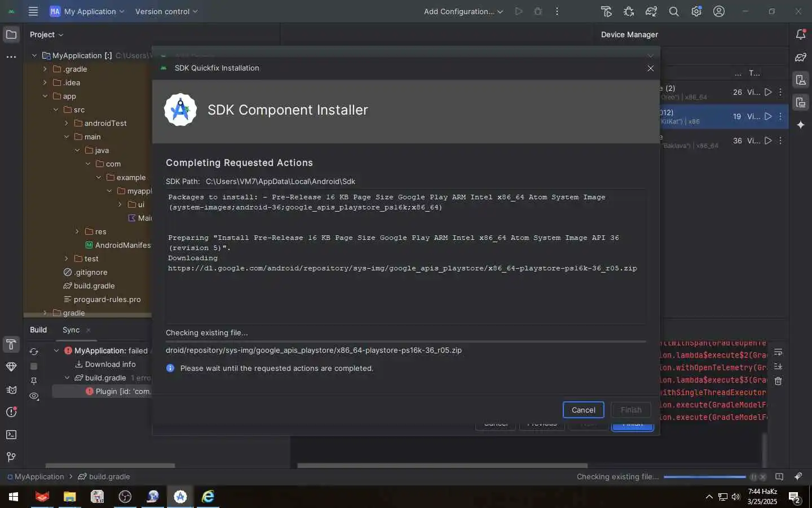Open more run actions vertical ellipsis

(557, 11)
